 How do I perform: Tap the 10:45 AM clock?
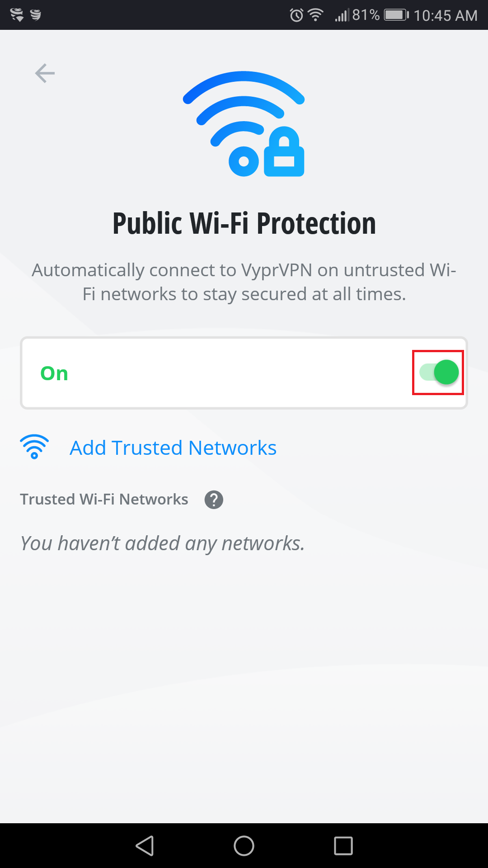(446, 15)
